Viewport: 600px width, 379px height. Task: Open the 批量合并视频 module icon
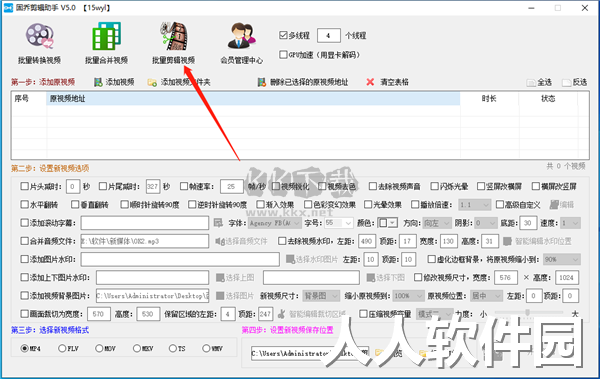[106, 36]
